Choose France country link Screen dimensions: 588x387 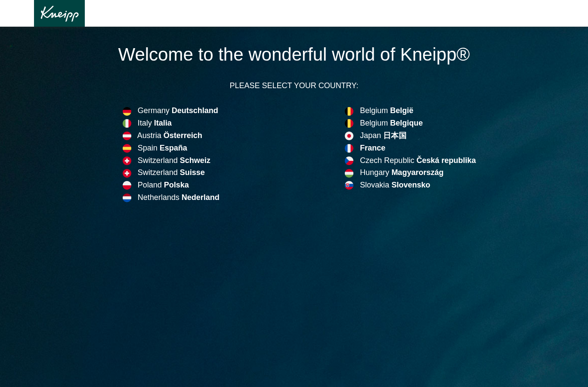373,148
